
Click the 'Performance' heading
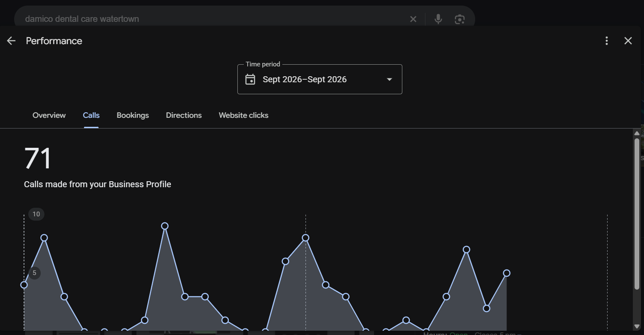pos(54,41)
